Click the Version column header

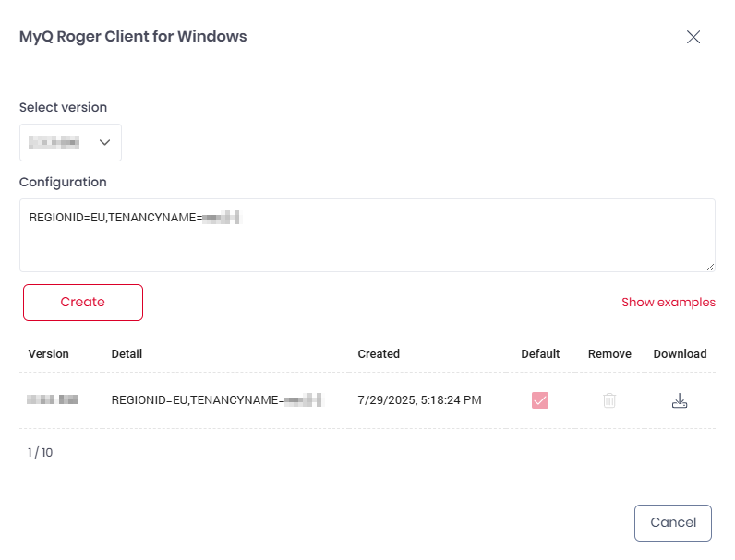pyautogui.click(x=48, y=354)
